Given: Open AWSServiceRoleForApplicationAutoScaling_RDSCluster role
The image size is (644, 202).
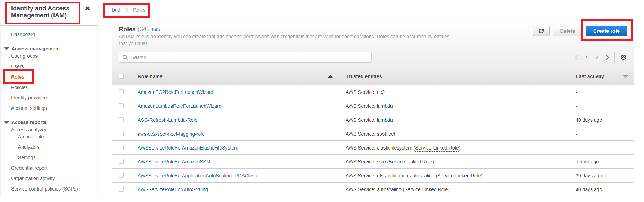Looking at the screenshot, I should 199,176.
